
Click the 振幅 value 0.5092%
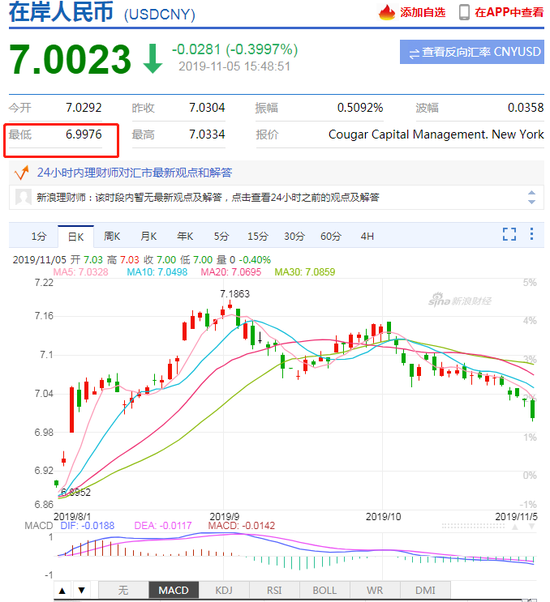point(360,108)
